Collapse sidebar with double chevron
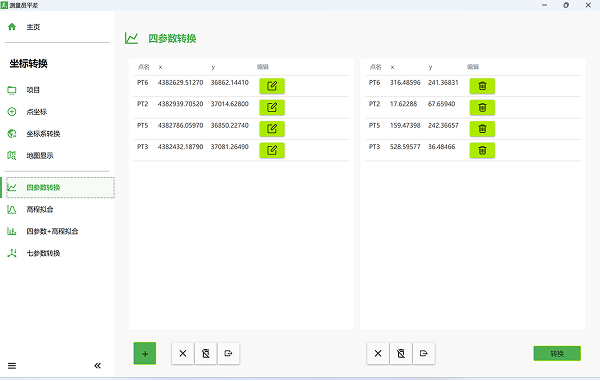Viewport: 600px width, 381px height. pos(98,365)
